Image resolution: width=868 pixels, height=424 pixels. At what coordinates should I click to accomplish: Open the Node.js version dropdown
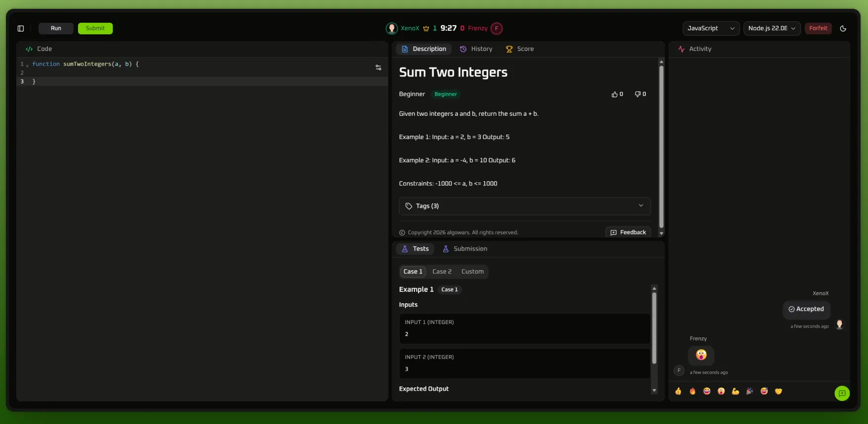(772, 29)
